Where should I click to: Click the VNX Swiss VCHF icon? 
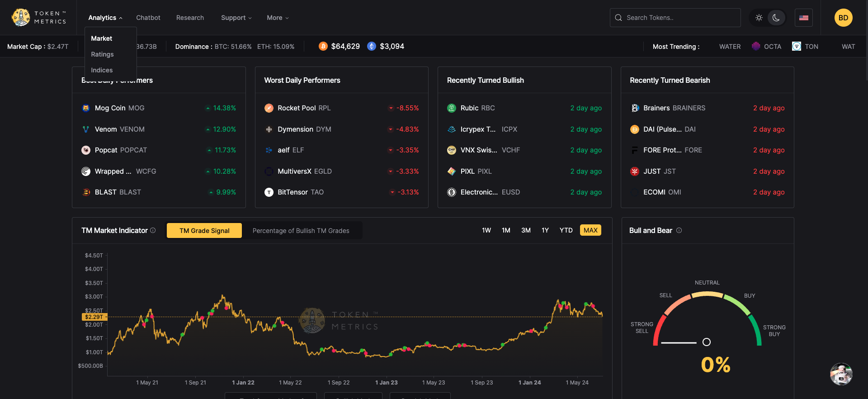(x=452, y=150)
